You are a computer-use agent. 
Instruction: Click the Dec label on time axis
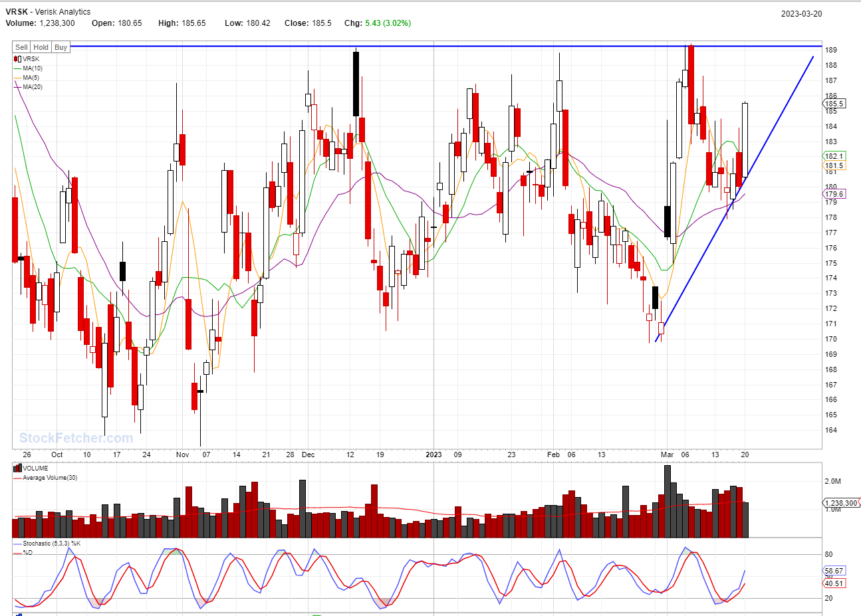[x=308, y=455]
